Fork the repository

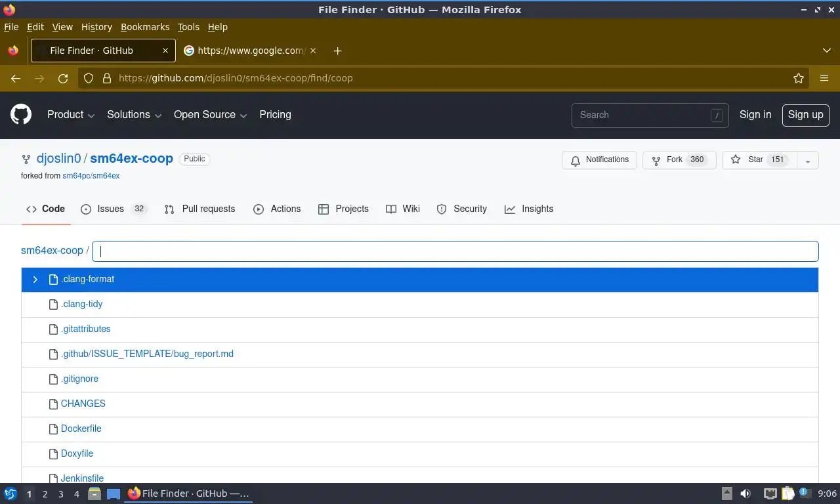(x=679, y=159)
